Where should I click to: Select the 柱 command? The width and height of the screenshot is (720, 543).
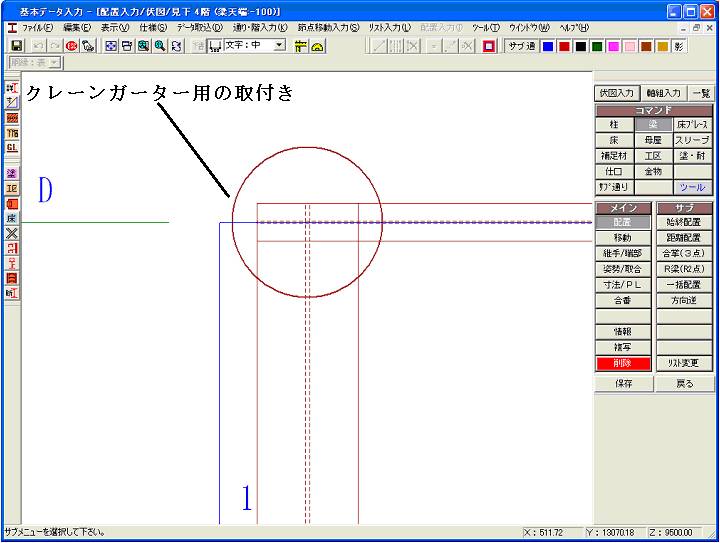point(614,124)
